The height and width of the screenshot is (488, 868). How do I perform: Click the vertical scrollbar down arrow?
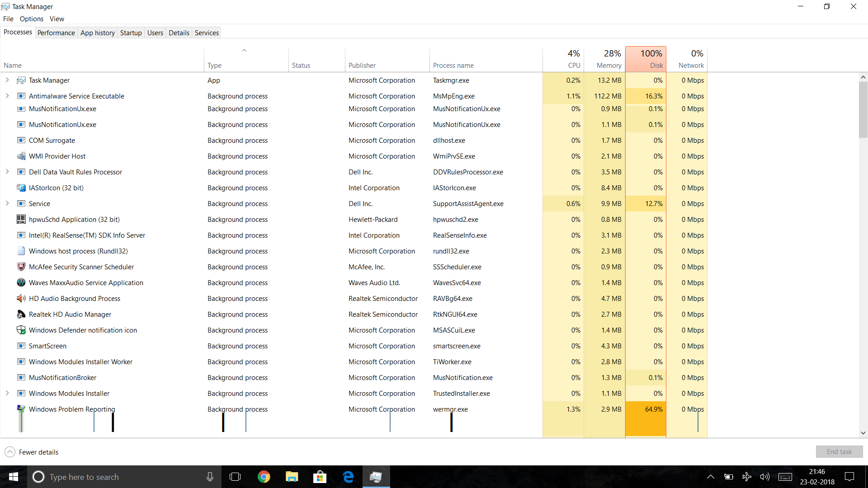click(863, 433)
